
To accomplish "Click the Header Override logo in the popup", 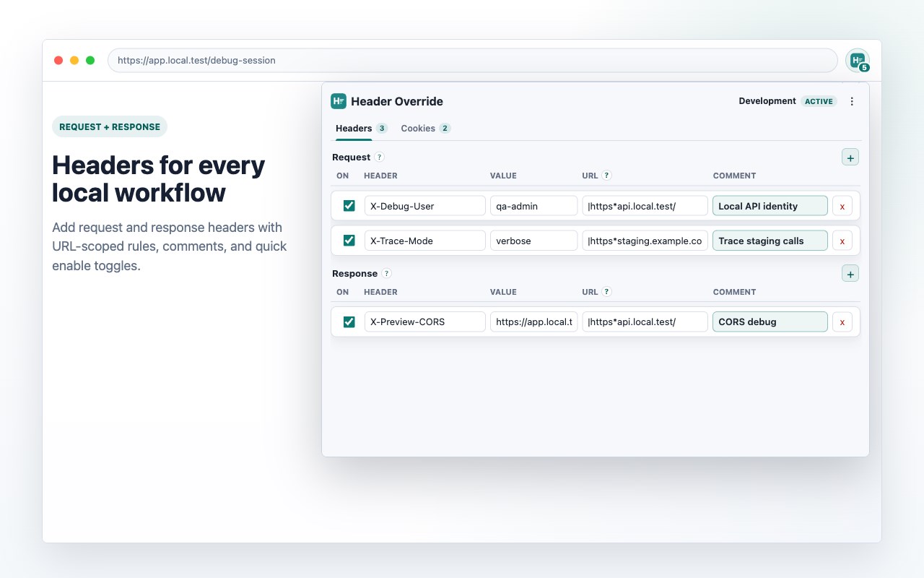I will tap(339, 101).
